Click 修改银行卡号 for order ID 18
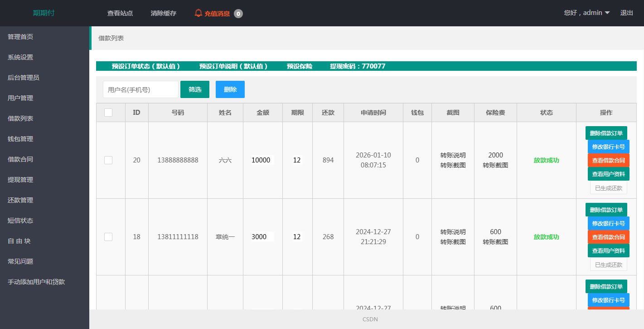This screenshot has height=329, width=644. (x=608, y=223)
